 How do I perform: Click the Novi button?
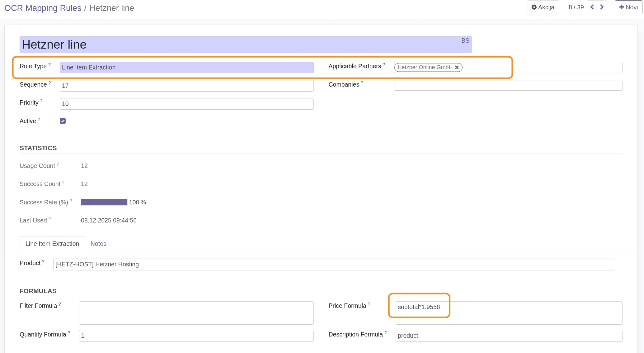[x=628, y=7]
